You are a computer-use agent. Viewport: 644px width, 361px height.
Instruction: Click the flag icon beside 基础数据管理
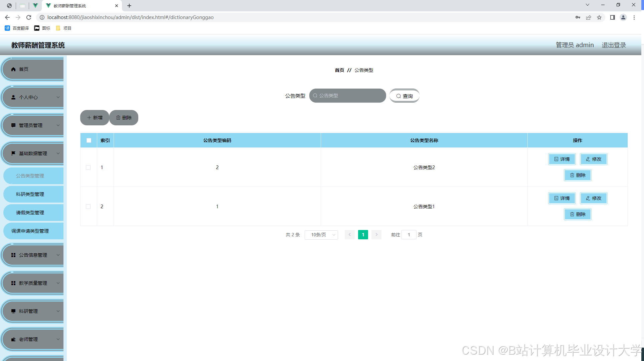[x=13, y=153]
